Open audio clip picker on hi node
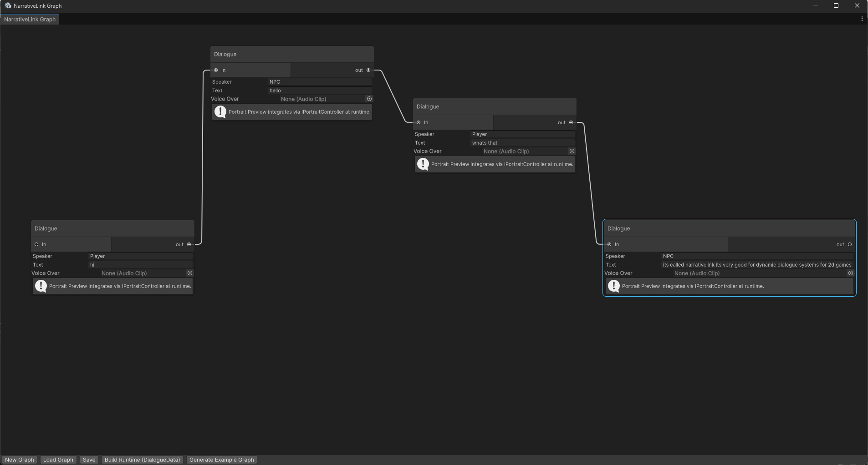The image size is (868, 465). pos(190,273)
